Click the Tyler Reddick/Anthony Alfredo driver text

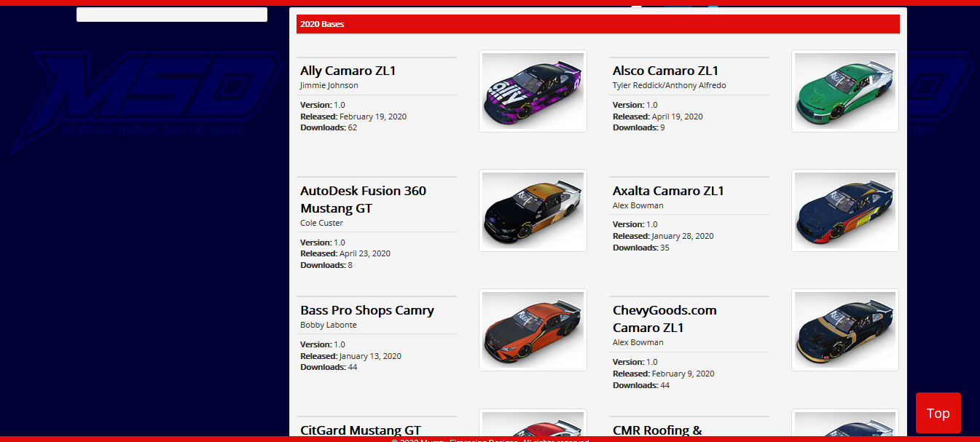[670, 85]
